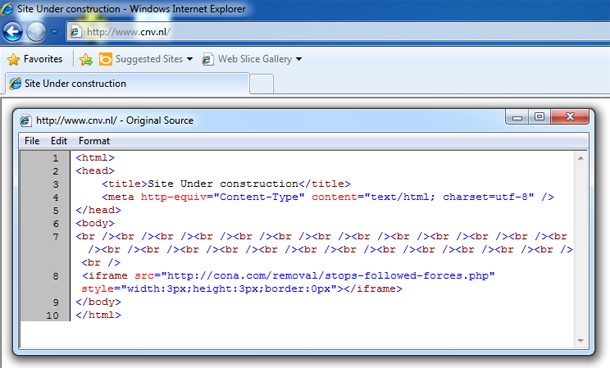The height and width of the screenshot is (368, 610).
Task: Click the </html> closing tag on line 10
Action: coord(98,315)
